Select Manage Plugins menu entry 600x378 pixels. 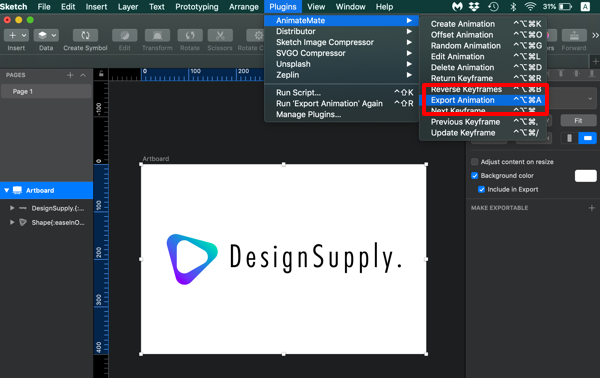tap(308, 114)
